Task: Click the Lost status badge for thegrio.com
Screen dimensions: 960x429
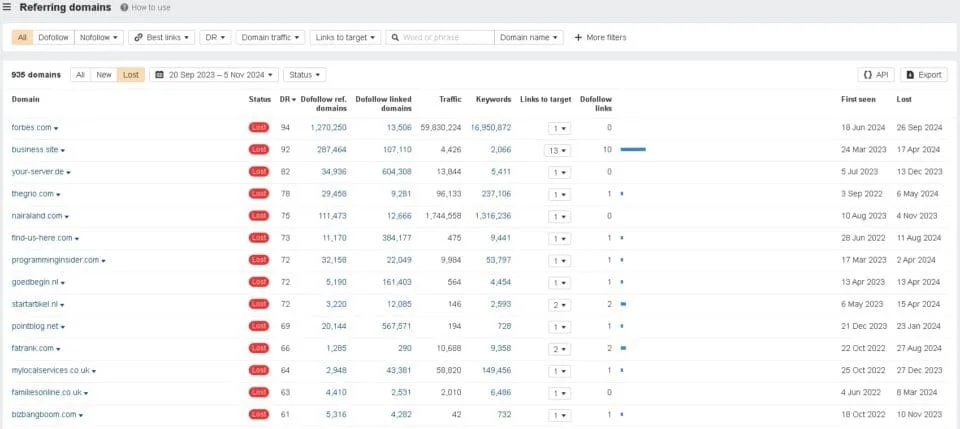Action: (x=259, y=194)
